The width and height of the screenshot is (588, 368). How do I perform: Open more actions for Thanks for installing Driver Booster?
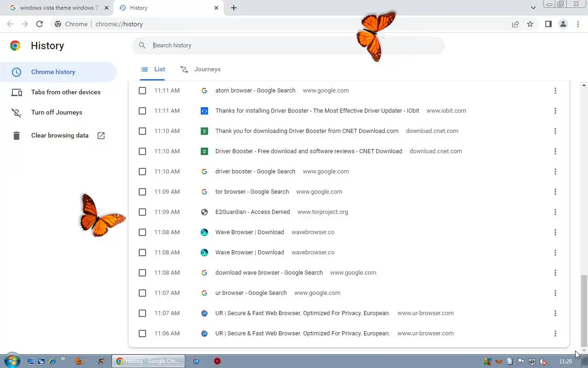pos(555,111)
